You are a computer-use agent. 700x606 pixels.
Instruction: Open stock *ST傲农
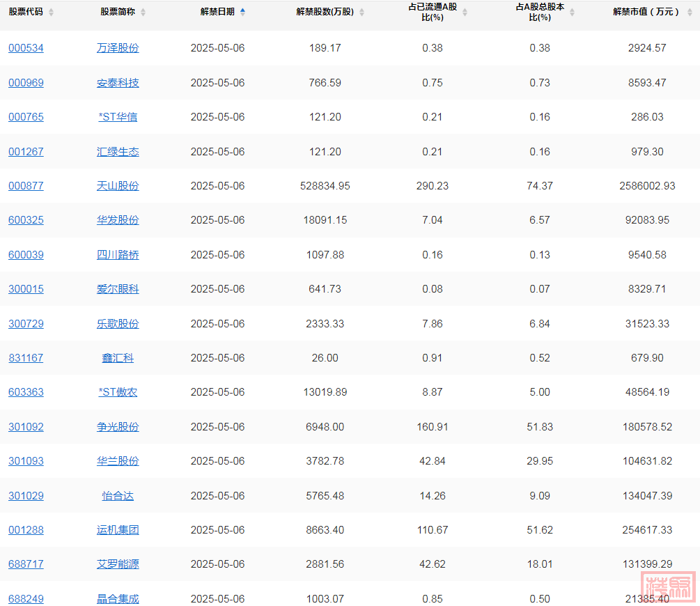coord(118,392)
